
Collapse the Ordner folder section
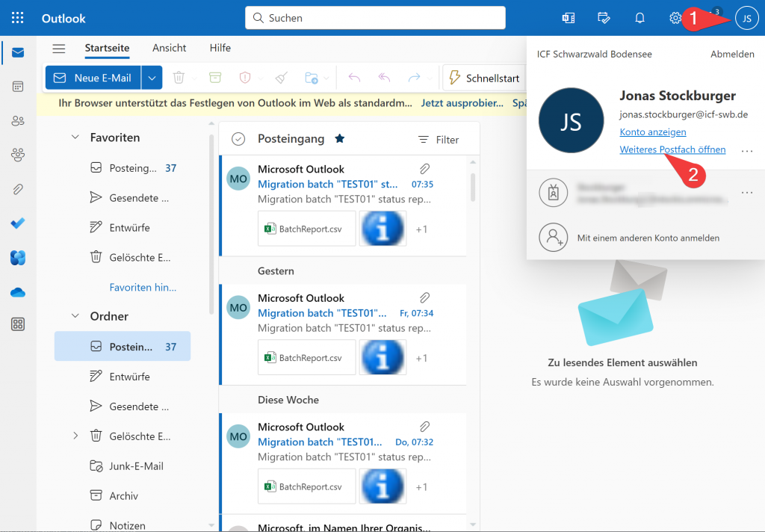(75, 316)
